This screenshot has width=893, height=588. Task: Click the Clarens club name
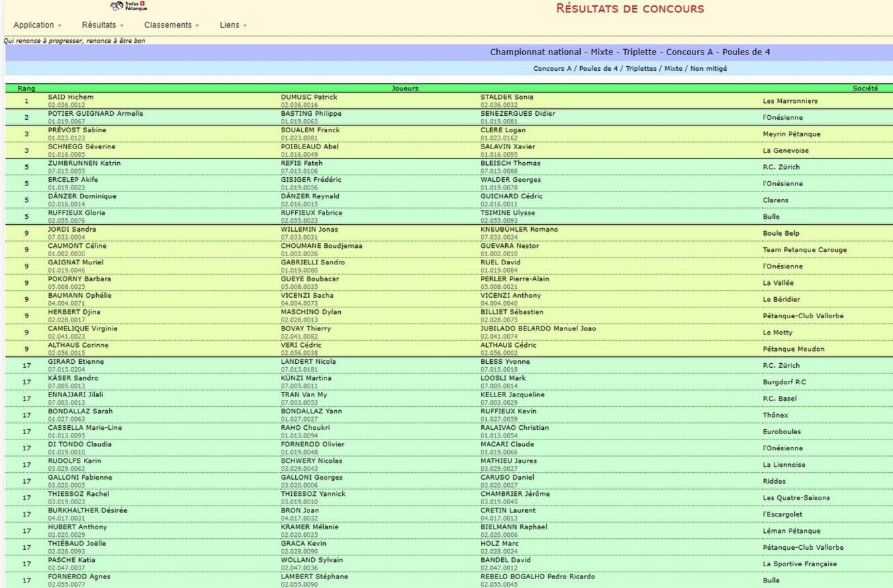click(x=776, y=200)
